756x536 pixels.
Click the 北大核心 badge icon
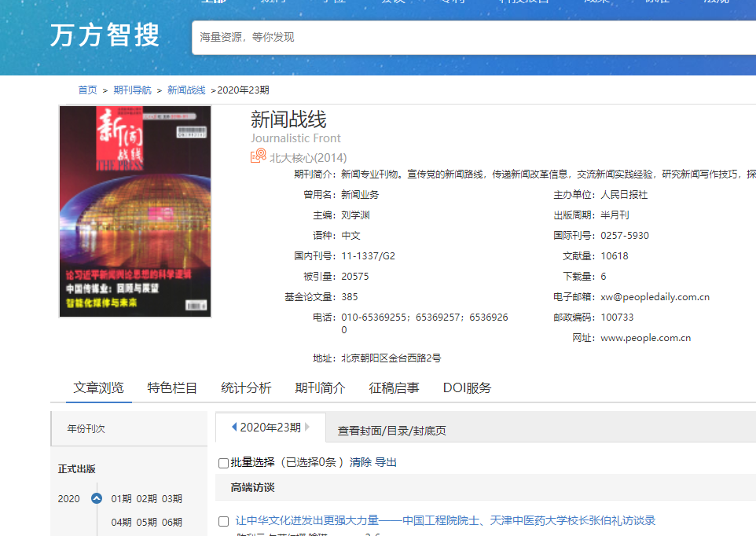tap(258, 156)
